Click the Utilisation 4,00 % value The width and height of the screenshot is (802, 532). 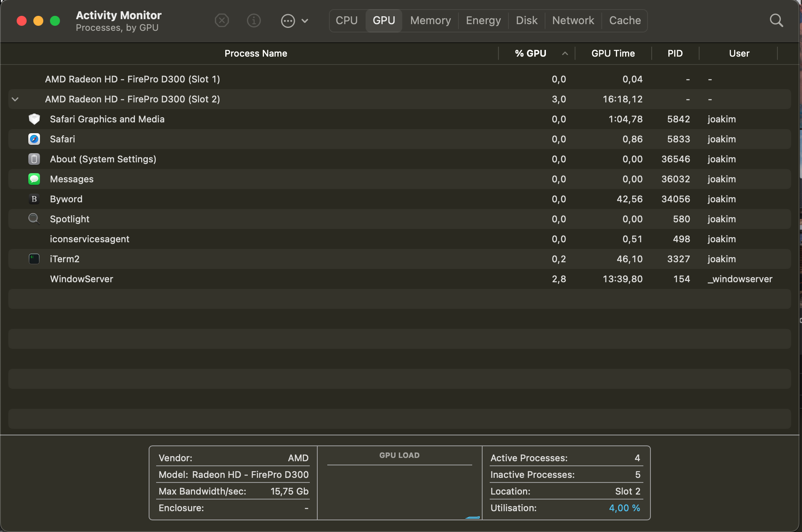[624, 508]
